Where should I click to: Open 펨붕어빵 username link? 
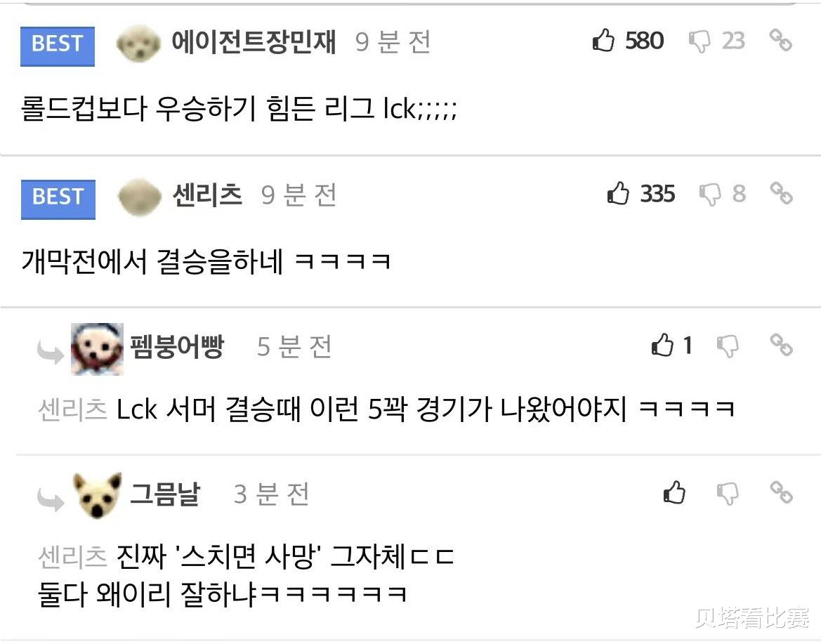(x=177, y=346)
